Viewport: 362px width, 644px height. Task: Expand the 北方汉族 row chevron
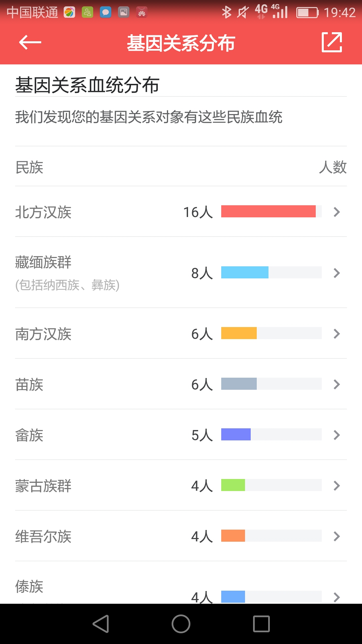point(337,212)
